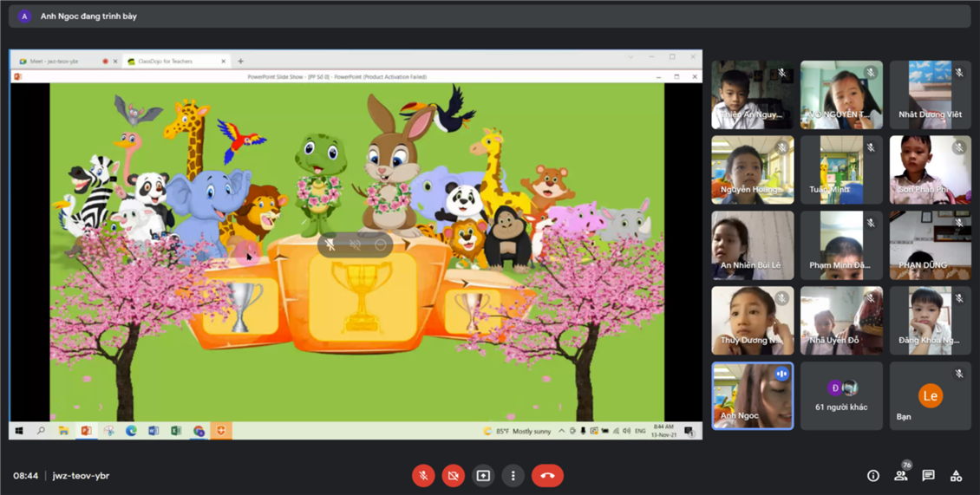
Task: Click the silver trophy on left podium
Action: [240, 307]
